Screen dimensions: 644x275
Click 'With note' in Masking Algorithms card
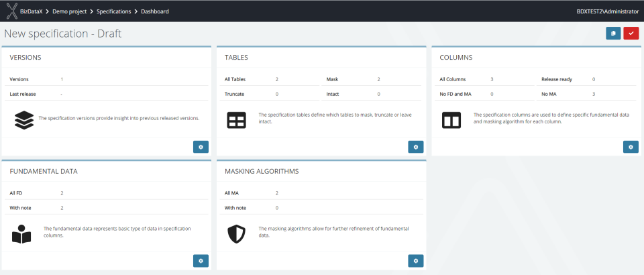click(235, 208)
